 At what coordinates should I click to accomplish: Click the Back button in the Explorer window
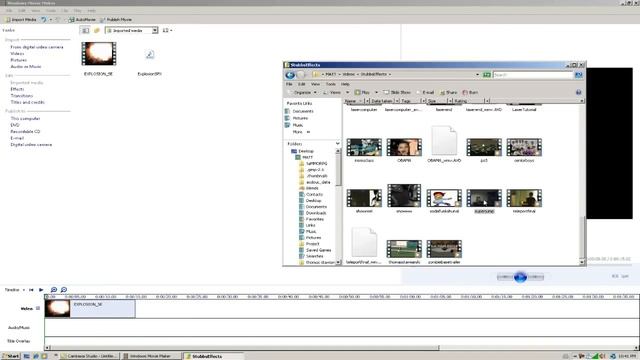(x=290, y=75)
